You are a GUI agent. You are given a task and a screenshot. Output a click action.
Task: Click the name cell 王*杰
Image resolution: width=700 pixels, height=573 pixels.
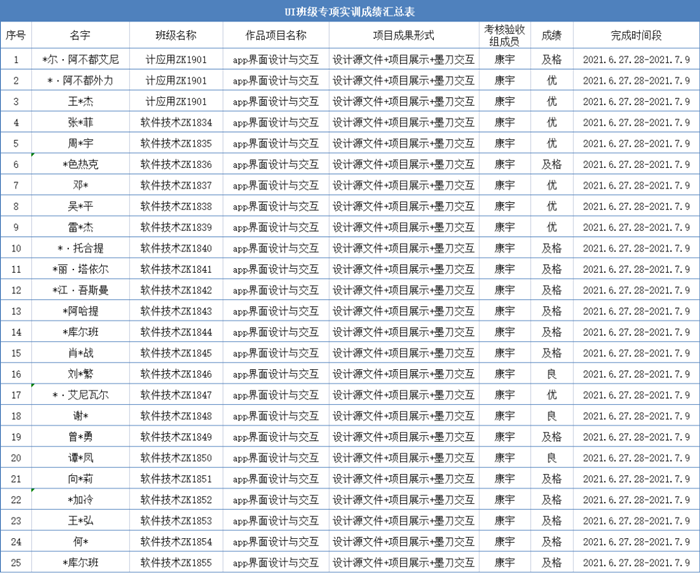coord(80,101)
